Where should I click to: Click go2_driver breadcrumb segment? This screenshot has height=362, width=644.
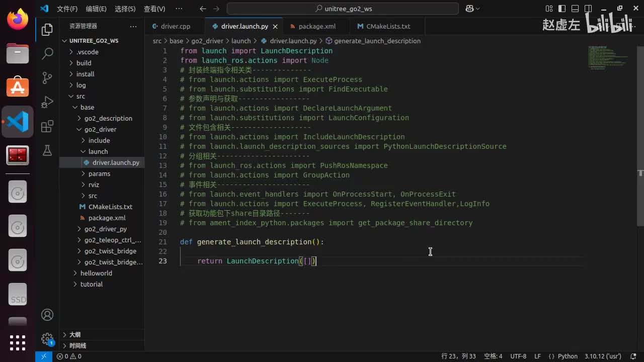click(x=207, y=41)
